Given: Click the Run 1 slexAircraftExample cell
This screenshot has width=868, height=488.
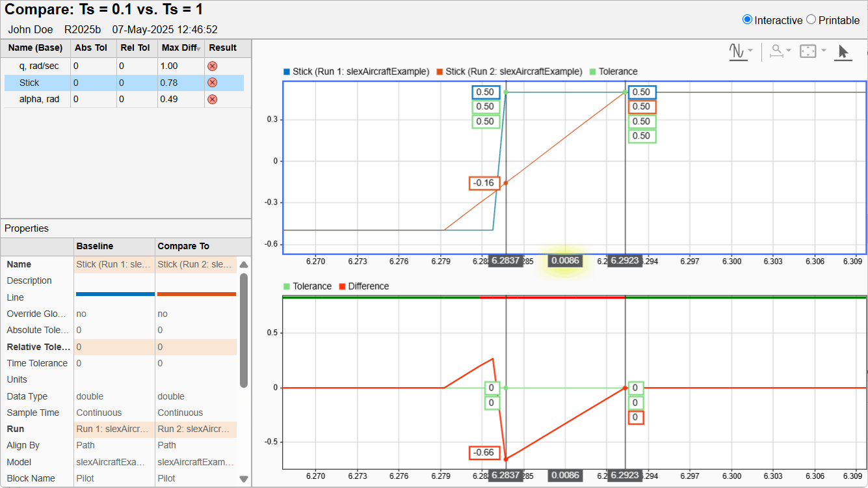Looking at the screenshot, I should coord(114,429).
